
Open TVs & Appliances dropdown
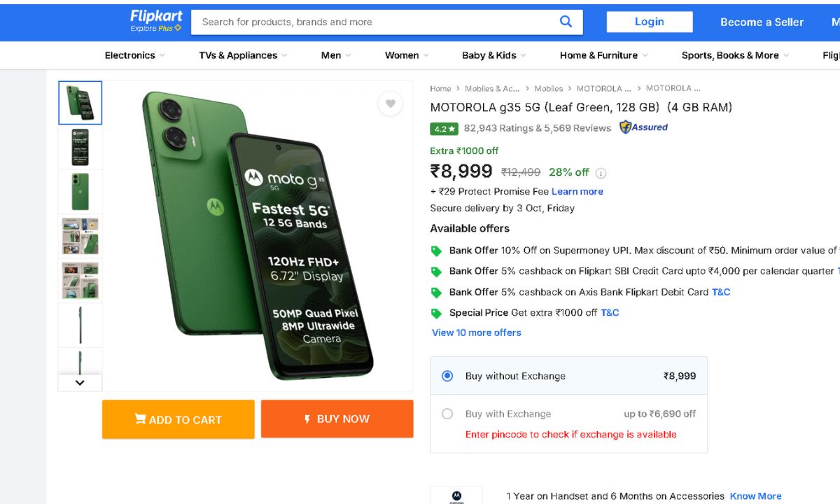pos(243,55)
